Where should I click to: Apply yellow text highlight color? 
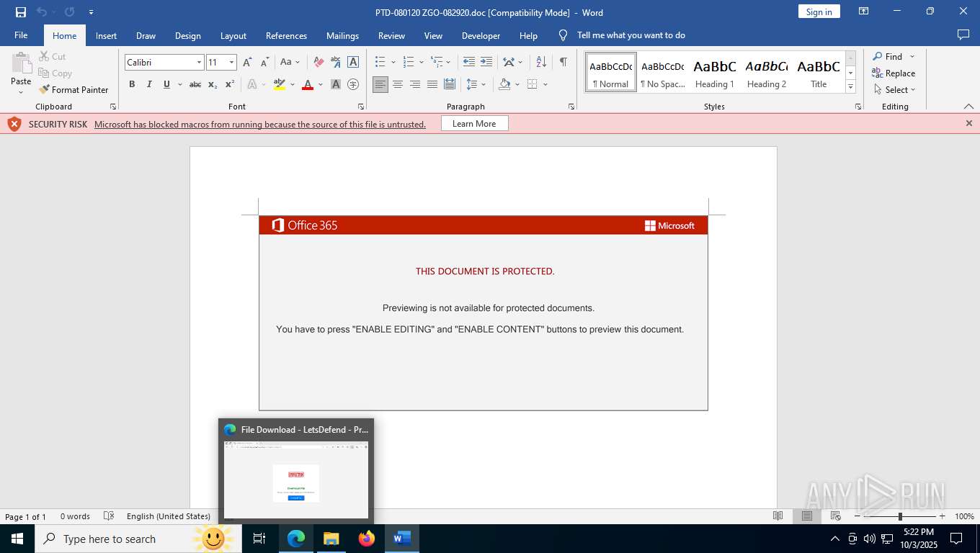coord(280,84)
